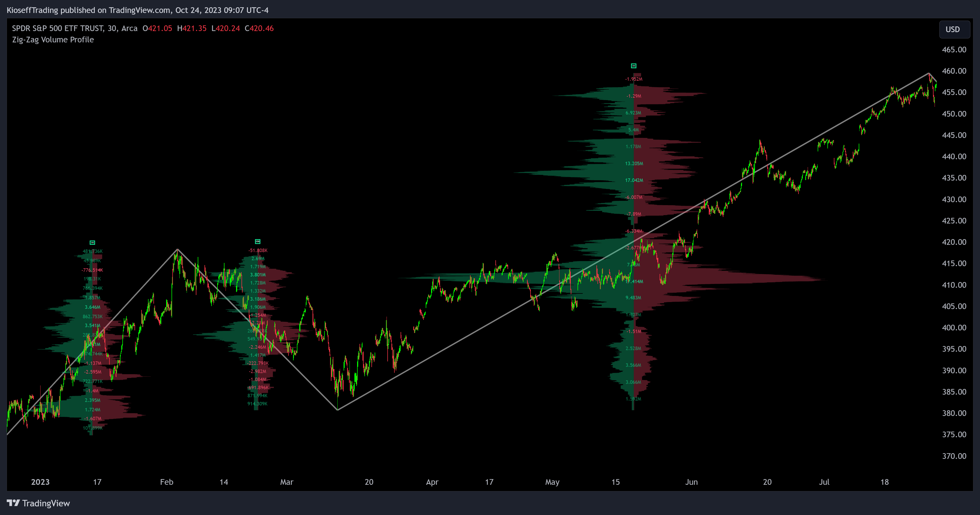Click the -1.952M volume delta label
The image size is (980, 515).
(x=634, y=79)
